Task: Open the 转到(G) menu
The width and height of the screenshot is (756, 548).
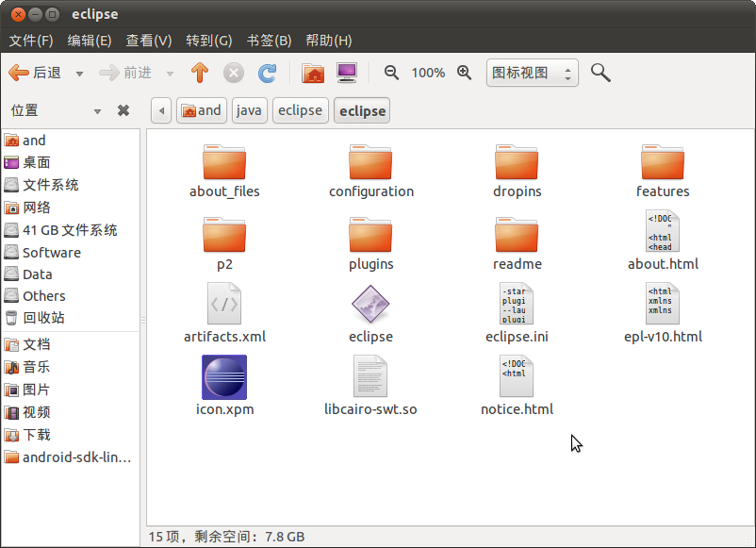Action: [208, 41]
